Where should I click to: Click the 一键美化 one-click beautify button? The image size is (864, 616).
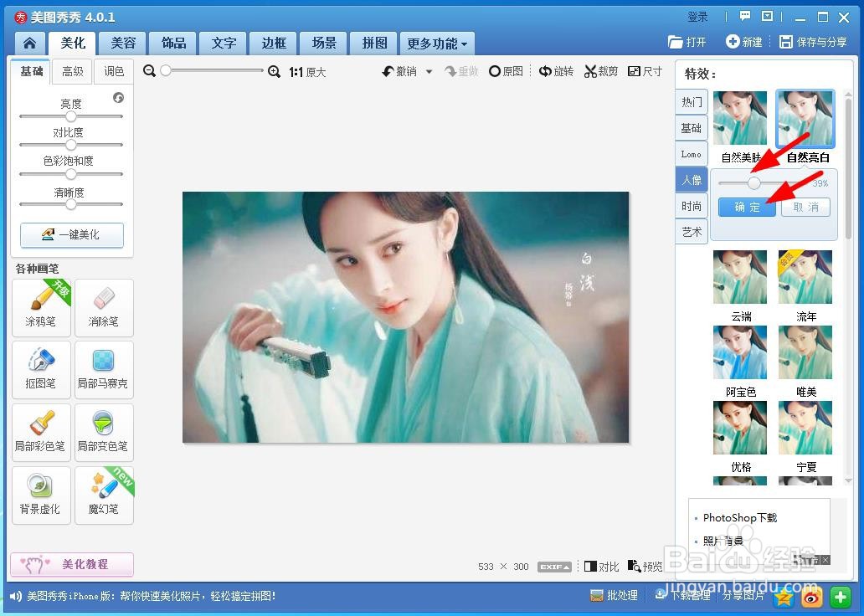72,234
